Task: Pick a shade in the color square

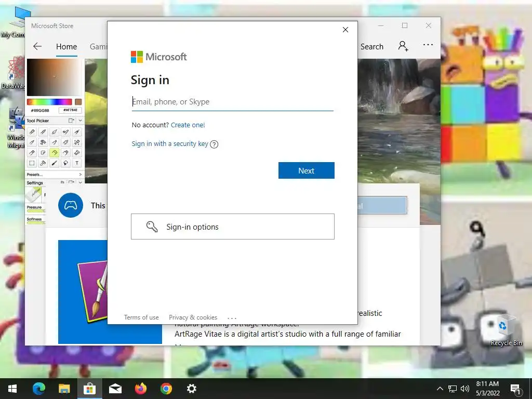Action: click(54, 77)
